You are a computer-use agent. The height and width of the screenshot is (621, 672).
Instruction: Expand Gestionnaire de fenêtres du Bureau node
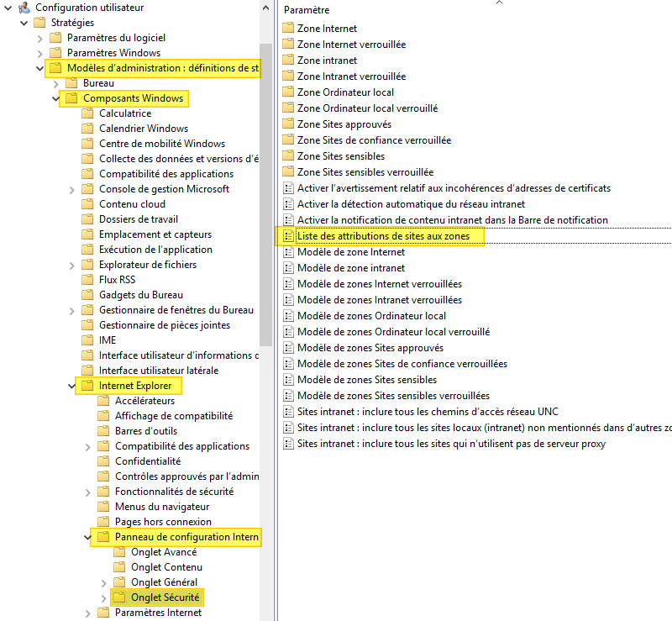71,311
